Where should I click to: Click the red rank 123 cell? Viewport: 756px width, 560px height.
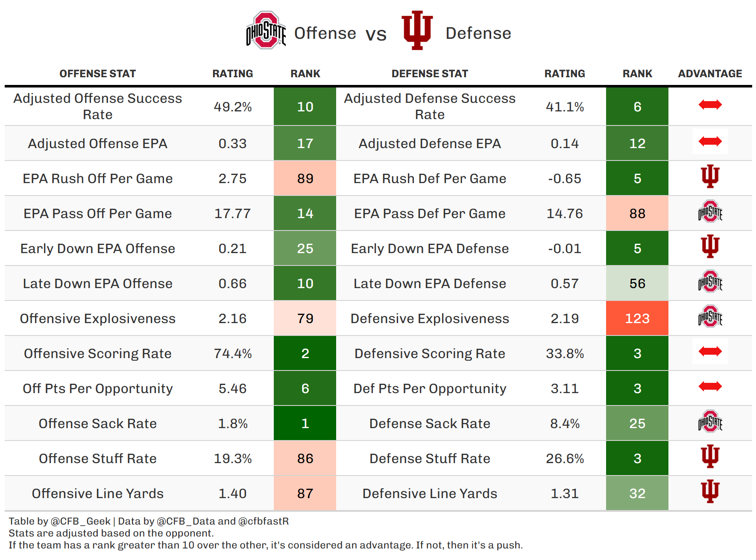point(637,318)
